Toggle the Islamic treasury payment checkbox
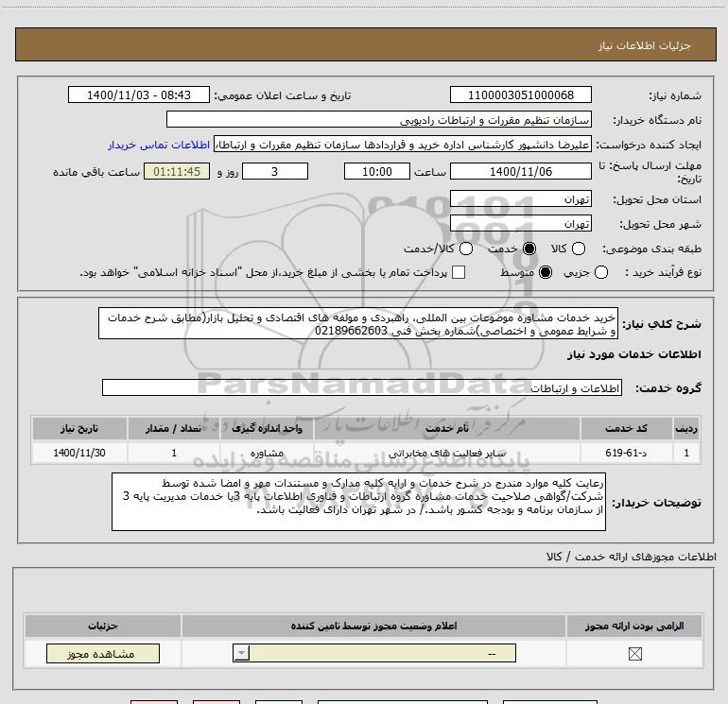Viewport: 728px width, 704px height. pos(459,272)
